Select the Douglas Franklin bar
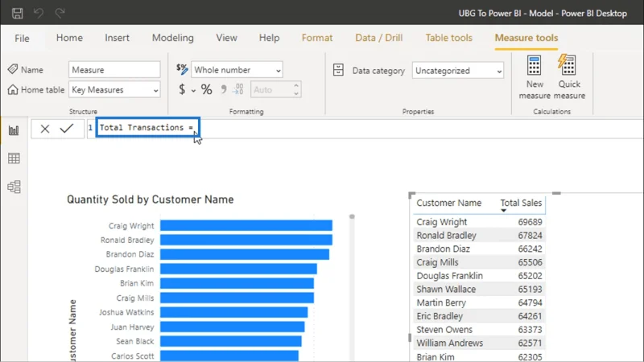This screenshot has height=362, width=644. [x=238, y=269]
